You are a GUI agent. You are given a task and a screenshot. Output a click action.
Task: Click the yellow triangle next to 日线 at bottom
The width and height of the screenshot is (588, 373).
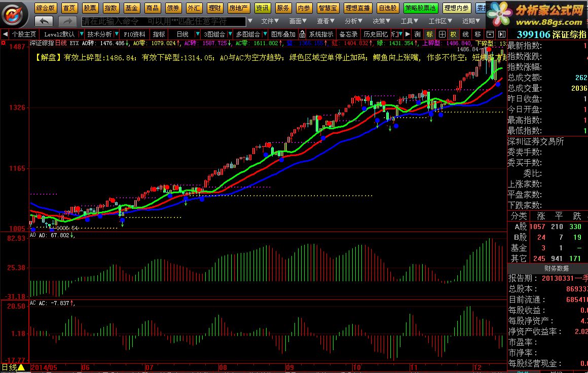(21, 367)
